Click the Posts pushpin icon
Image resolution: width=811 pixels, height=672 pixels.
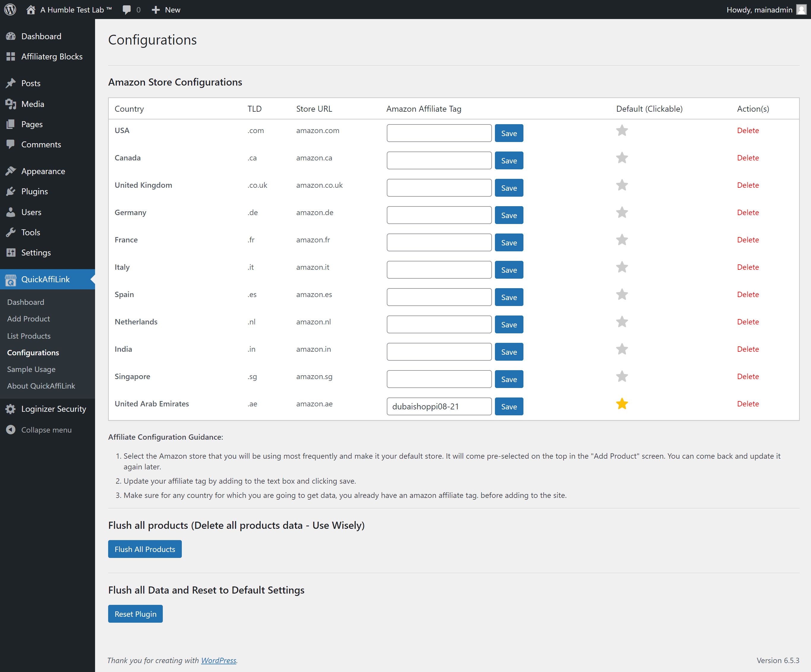pyautogui.click(x=11, y=83)
